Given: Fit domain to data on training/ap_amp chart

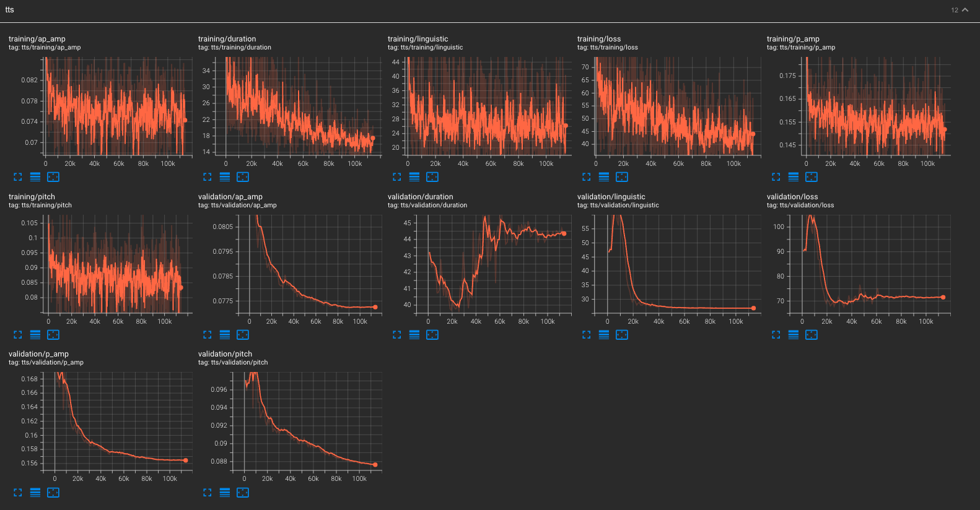Looking at the screenshot, I should (53, 177).
